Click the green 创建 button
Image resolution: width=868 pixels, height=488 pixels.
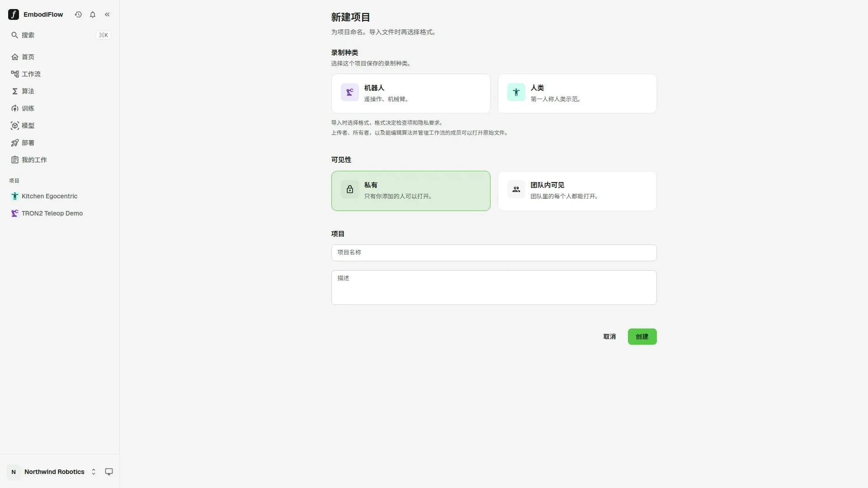[642, 337]
